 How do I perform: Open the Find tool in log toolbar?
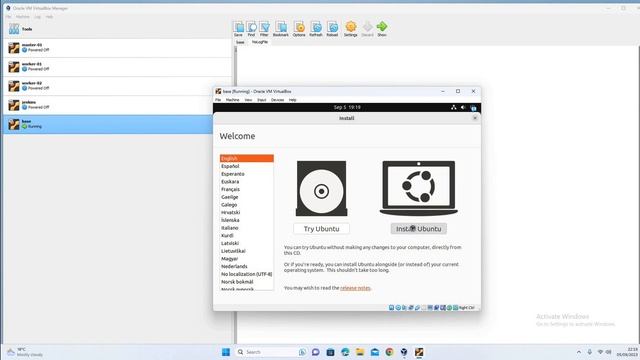coord(251,29)
